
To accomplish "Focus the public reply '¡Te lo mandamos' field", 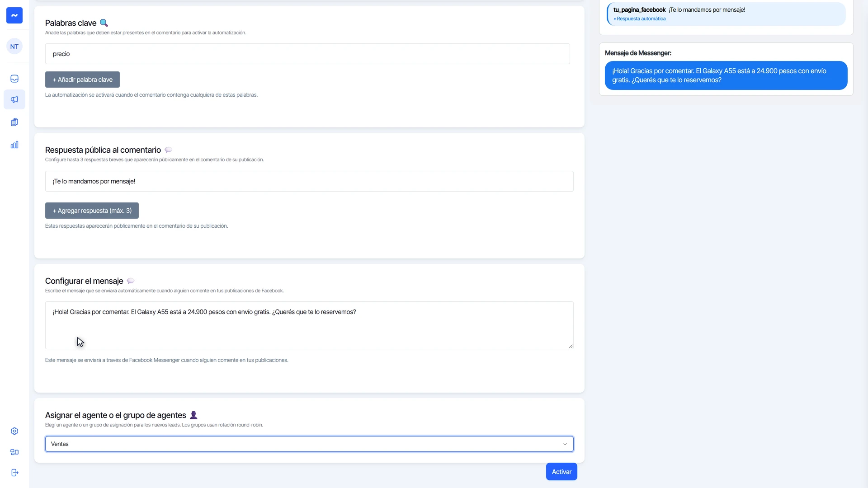I will 309,181.
